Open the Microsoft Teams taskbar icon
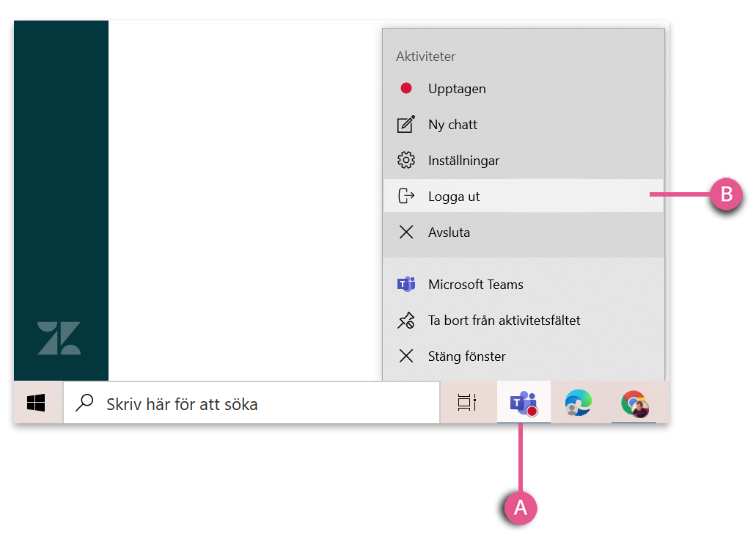Image resolution: width=756 pixels, height=545 pixels. click(524, 403)
